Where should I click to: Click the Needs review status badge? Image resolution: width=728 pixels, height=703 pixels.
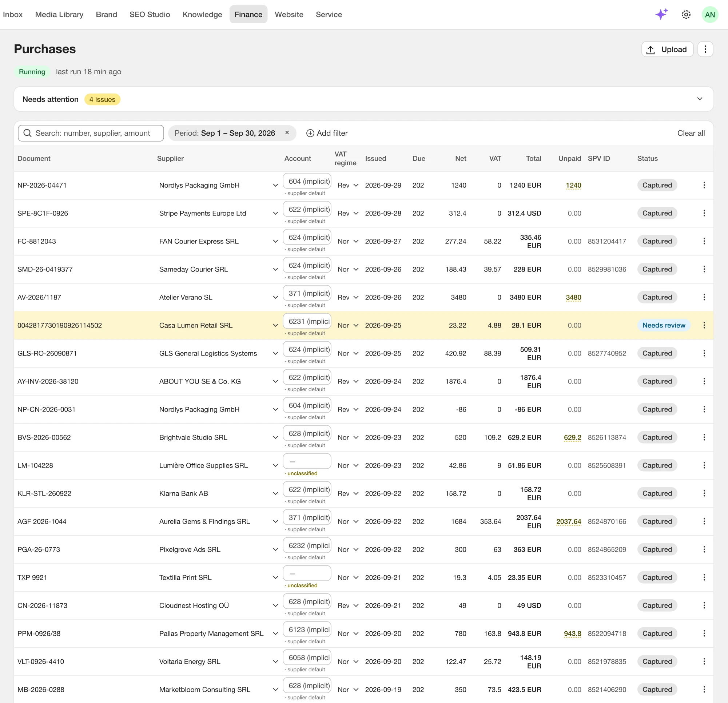[x=664, y=325]
